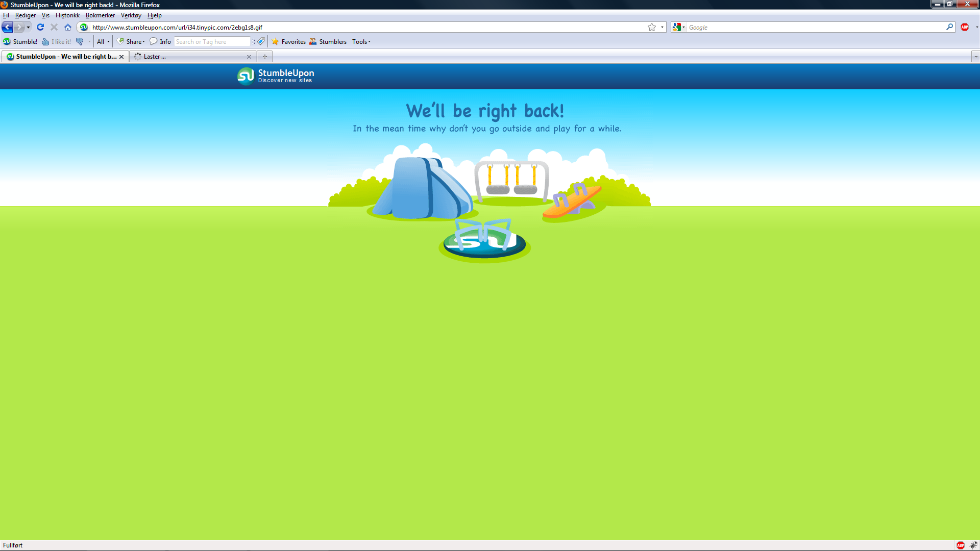Open the Fil menu
The height and width of the screenshot is (551, 980).
click(6, 15)
